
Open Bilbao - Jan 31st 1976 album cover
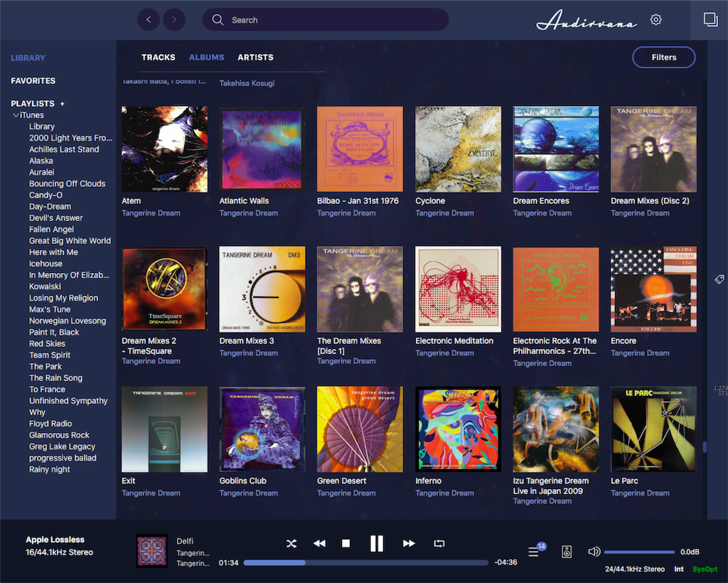360,149
